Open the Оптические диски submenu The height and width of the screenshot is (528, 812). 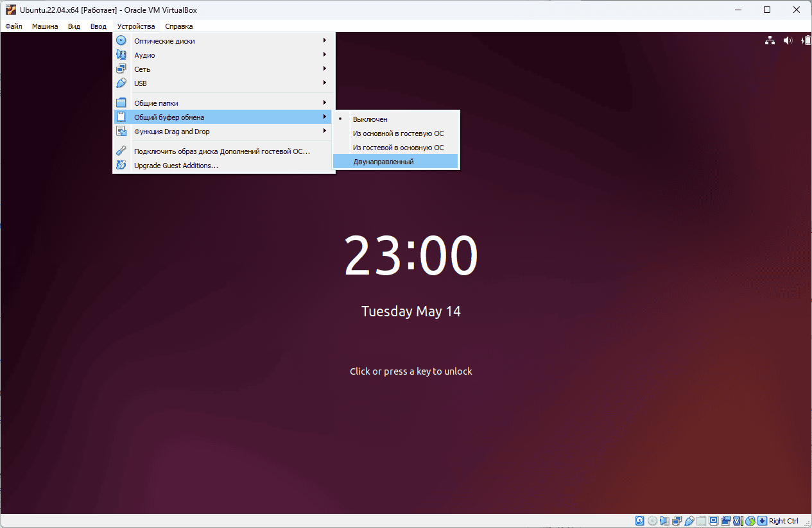224,40
